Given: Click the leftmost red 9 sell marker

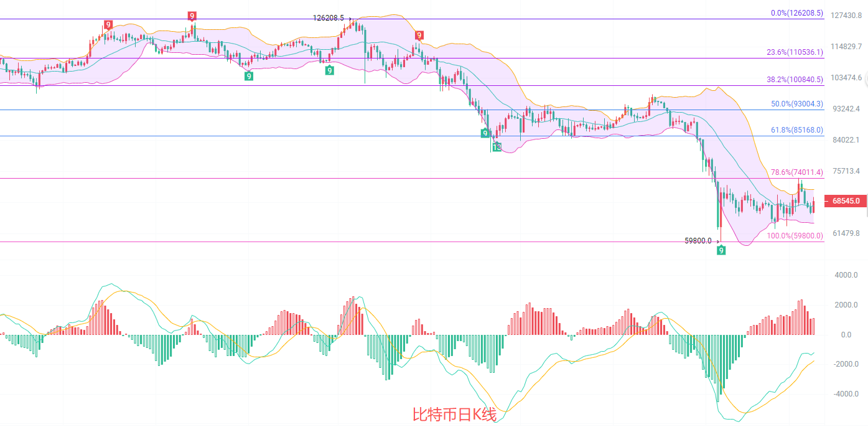Looking at the screenshot, I should click(x=108, y=25).
